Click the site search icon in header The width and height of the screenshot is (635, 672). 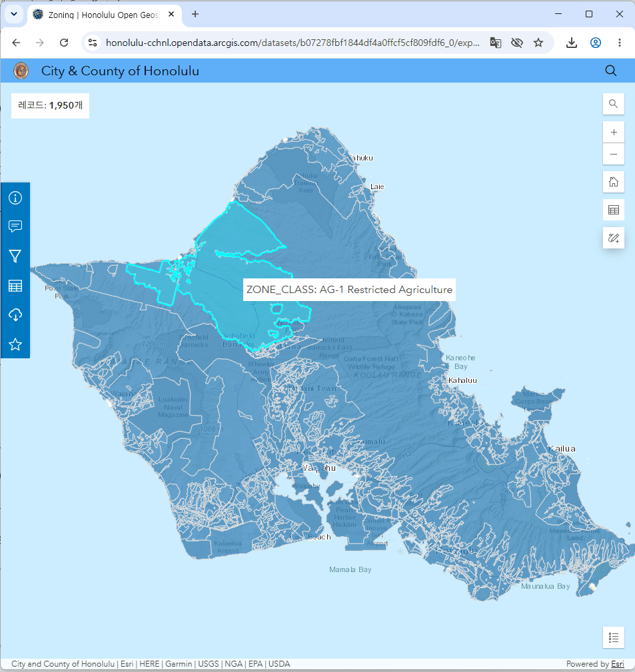tap(611, 71)
